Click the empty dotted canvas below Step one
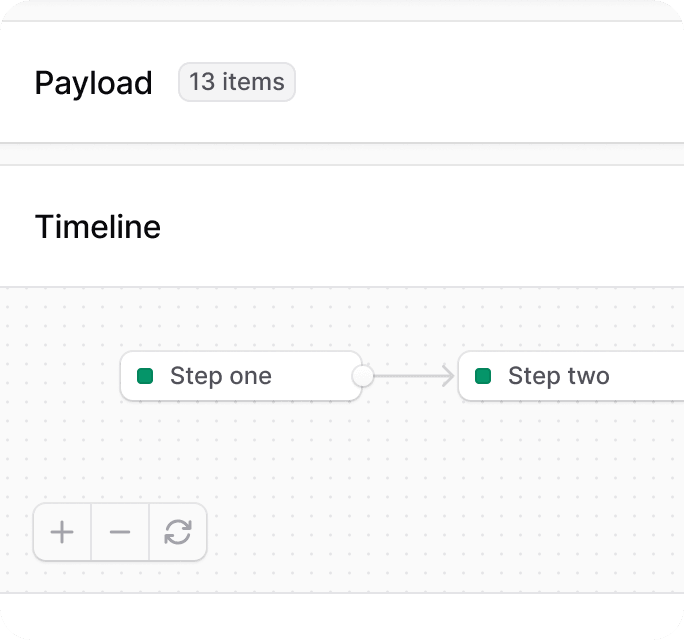This screenshot has height=640, width=684. (x=241, y=449)
